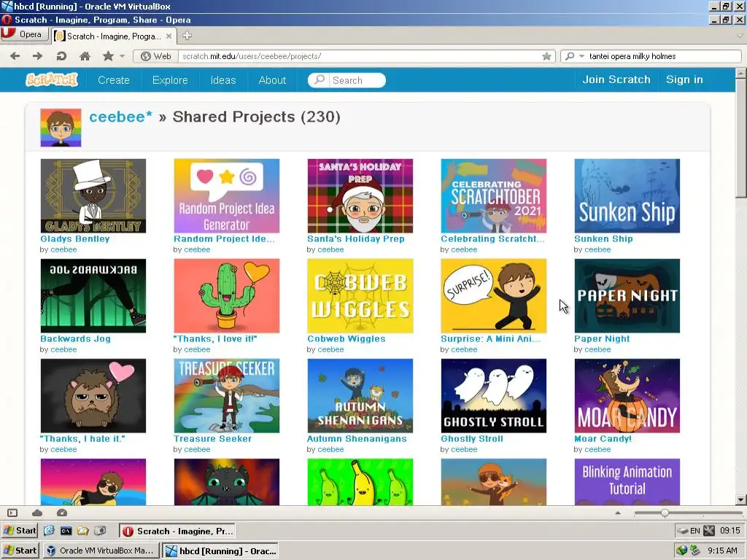
Task: Open the folder quick launch icon
Action: coord(83,531)
